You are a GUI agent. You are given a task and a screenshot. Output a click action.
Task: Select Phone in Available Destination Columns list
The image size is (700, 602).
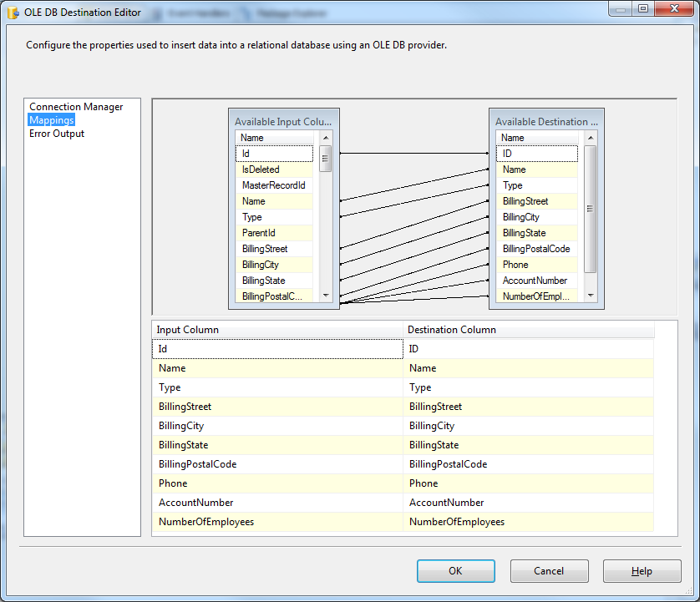pyautogui.click(x=515, y=265)
